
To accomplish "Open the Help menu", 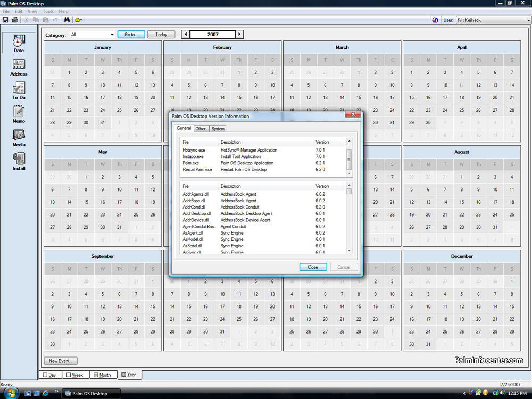I will click(63, 11).
